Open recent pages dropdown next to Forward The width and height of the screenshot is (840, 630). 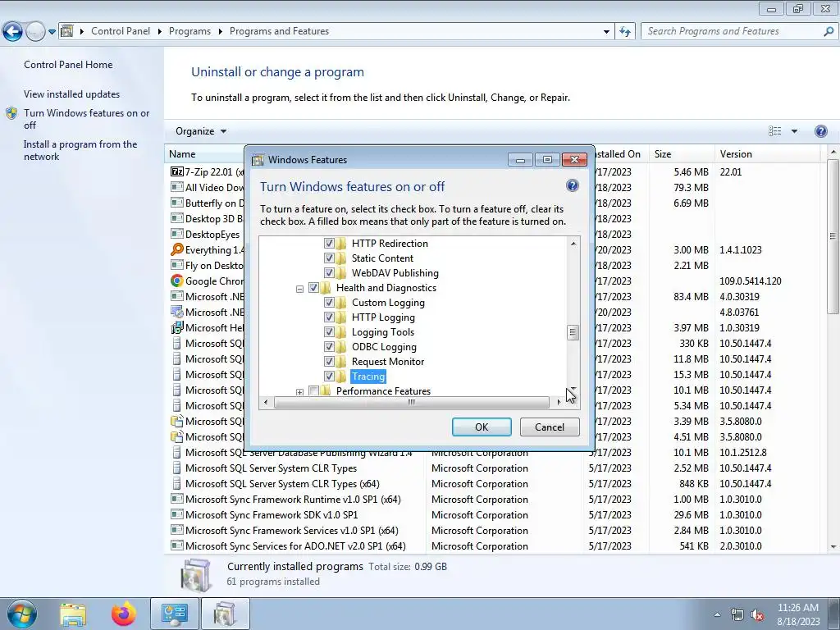click(x=52, y=32)
